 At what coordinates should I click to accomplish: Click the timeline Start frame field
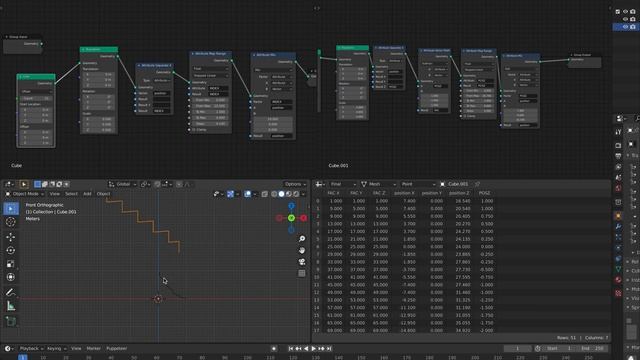(x=560, y=349)
